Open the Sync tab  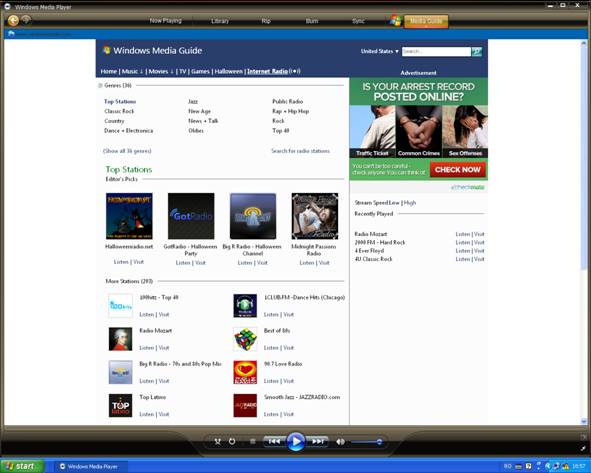358,21
